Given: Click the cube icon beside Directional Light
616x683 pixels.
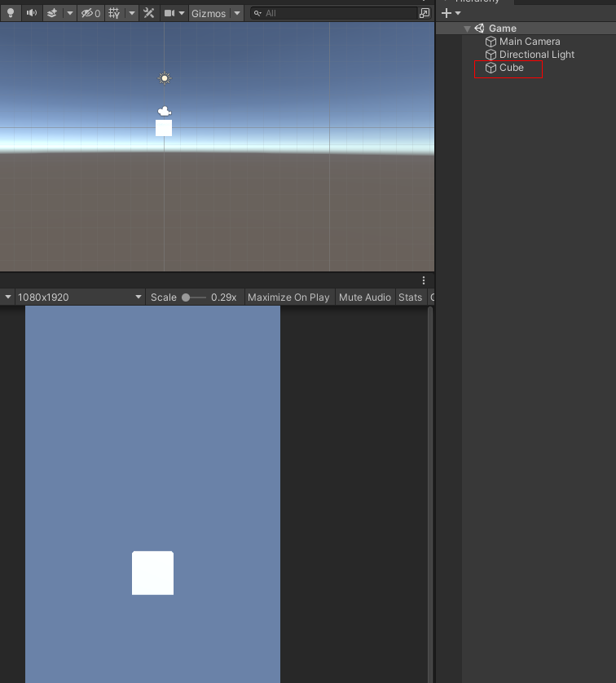Looking at the screenshot, I should click(x=491, y=55).
